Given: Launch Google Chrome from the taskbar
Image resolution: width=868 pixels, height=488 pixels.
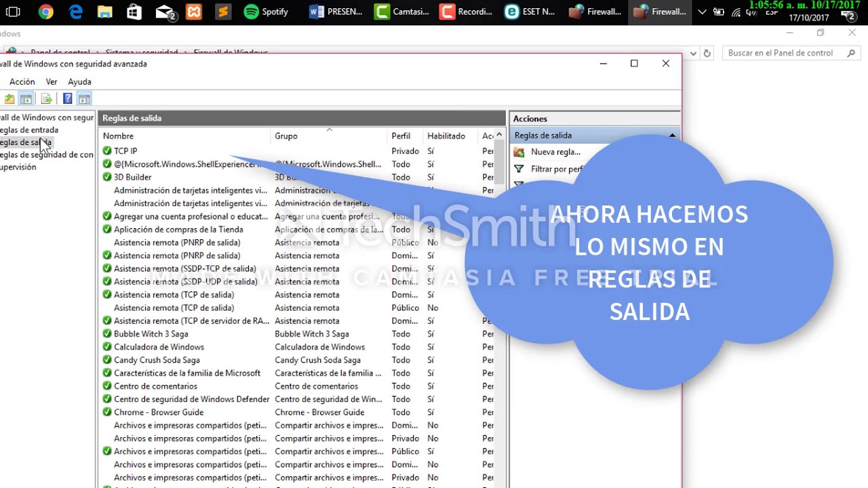Looking at the screenshot, I should pos(45,12).
